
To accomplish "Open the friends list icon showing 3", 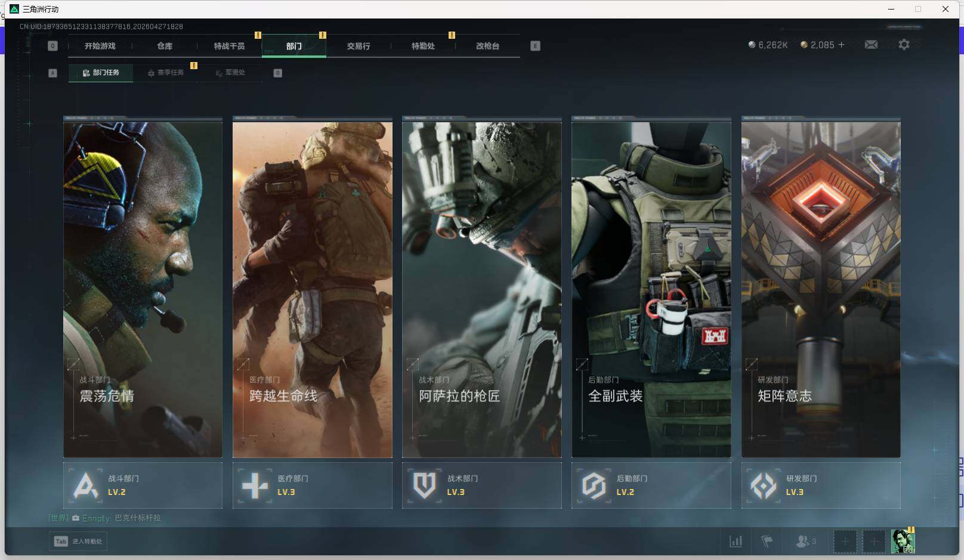I will point(805,542).
